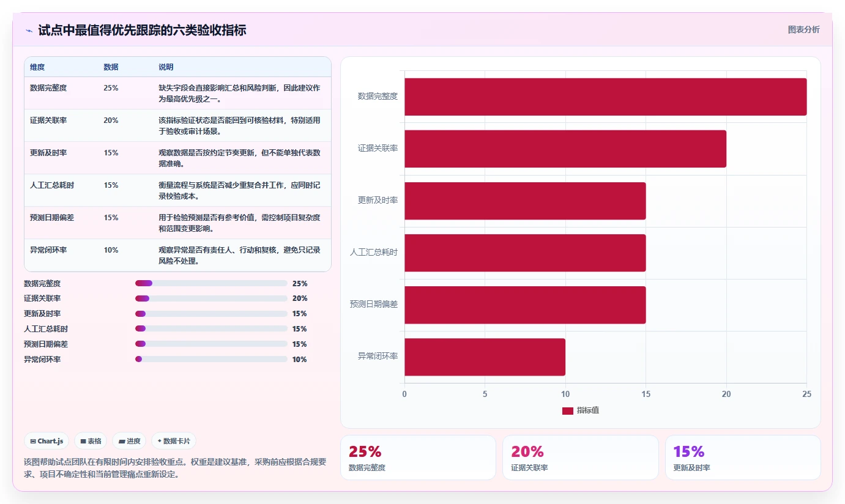Click the 表格 tag chip
The height and width of the screenshot is (504, 845).
pyautogui.click(x=91, y=441)
